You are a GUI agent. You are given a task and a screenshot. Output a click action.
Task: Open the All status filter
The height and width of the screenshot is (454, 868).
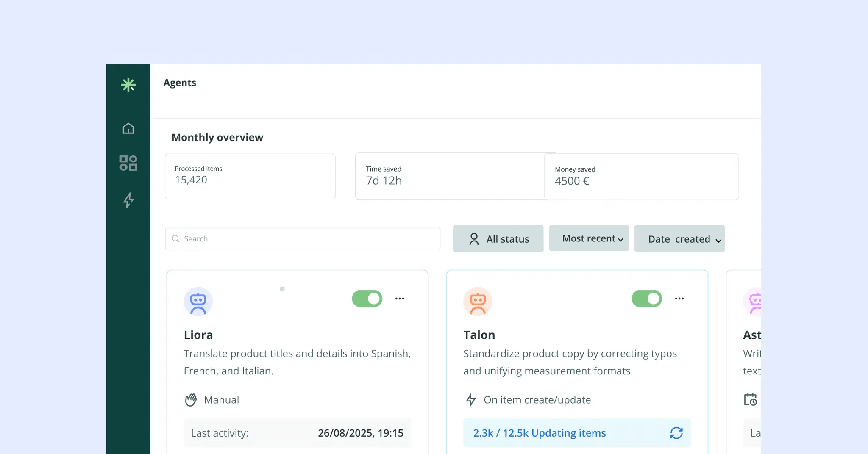coord(498,238)
